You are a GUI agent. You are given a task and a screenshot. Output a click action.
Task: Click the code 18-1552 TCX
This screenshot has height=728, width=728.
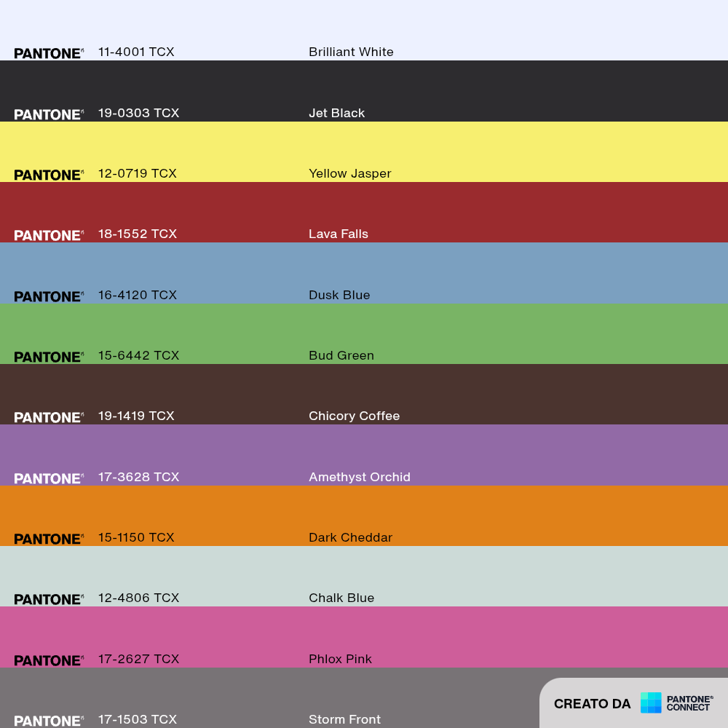point(138,234)
